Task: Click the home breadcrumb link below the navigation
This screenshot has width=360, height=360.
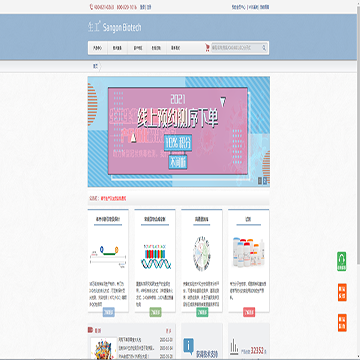Action: [95, 66]
